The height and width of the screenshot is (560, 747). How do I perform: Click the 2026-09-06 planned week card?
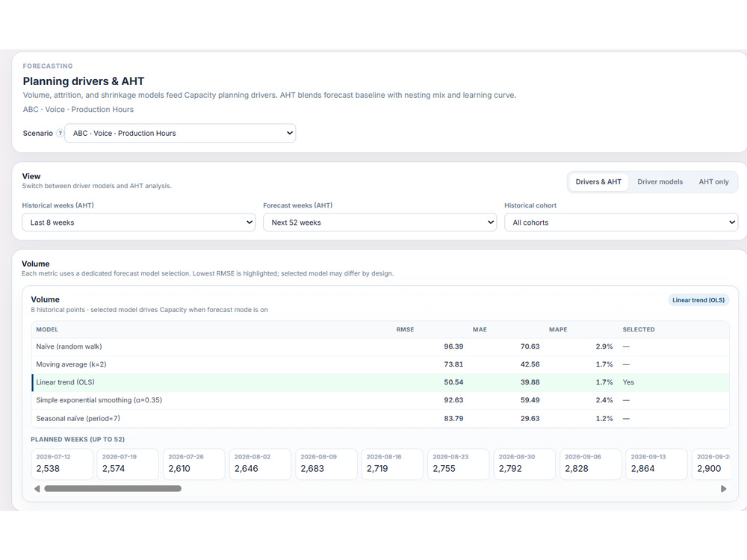click(x=591, y=464)
